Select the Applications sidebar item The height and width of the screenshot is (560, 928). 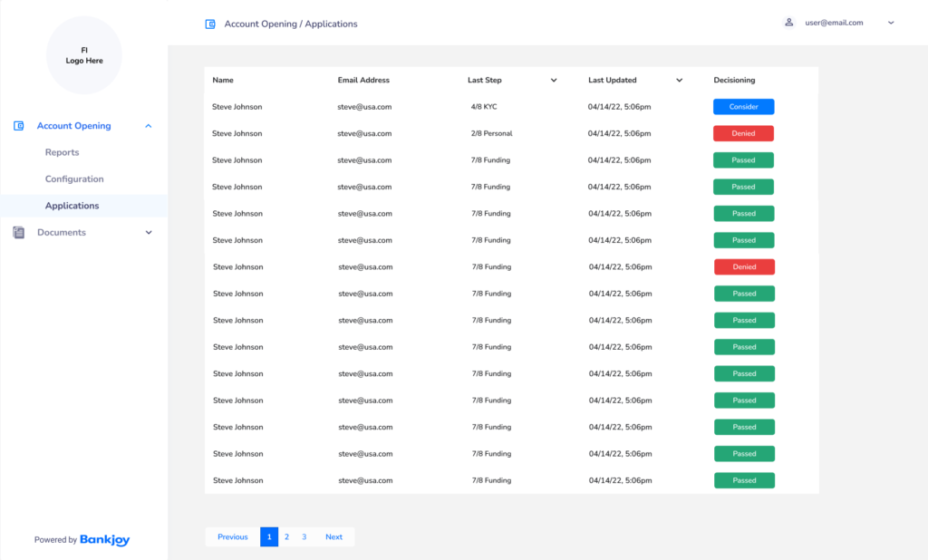click(72, 206)
